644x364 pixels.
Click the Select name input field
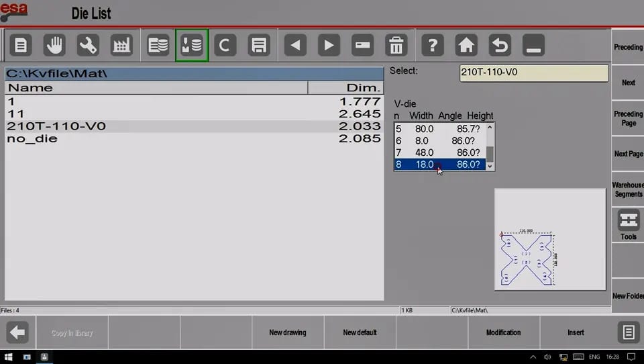pyautogui.click(x=534, y=73)
